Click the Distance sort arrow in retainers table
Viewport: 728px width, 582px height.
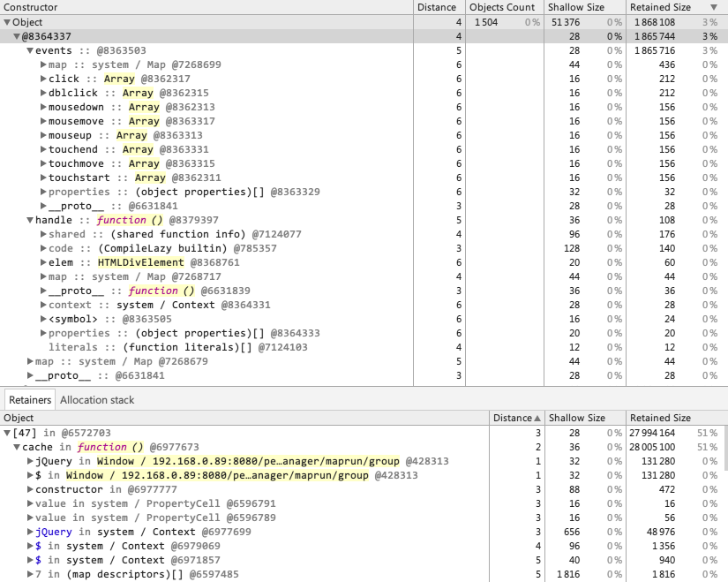[x=537, y=418]
